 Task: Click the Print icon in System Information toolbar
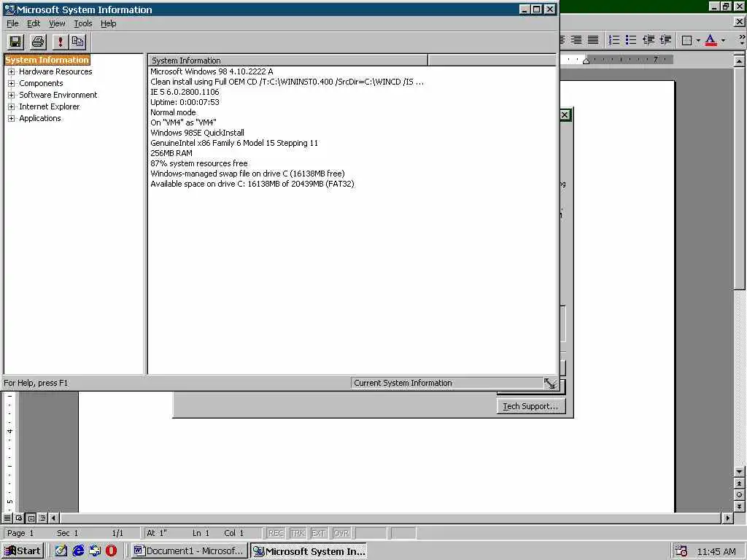coord(38,42)
